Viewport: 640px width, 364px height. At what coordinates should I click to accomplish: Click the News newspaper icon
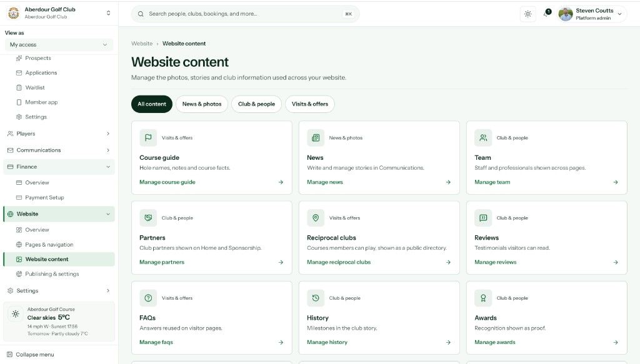click(x=316, y=138)
